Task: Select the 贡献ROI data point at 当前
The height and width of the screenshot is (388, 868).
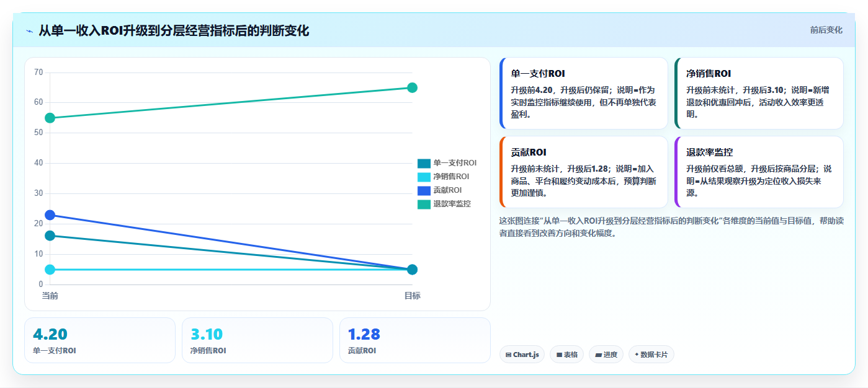Action: (50, 215)
